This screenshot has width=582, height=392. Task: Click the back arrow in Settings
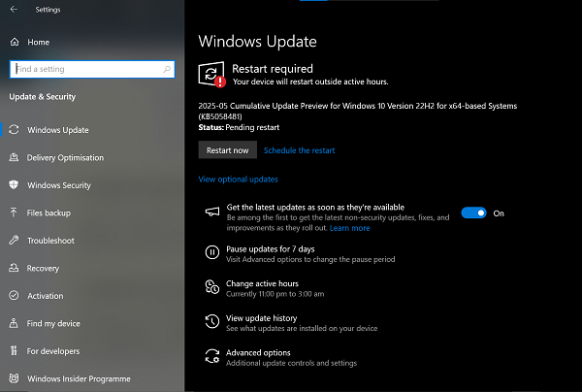click(14, 10)
